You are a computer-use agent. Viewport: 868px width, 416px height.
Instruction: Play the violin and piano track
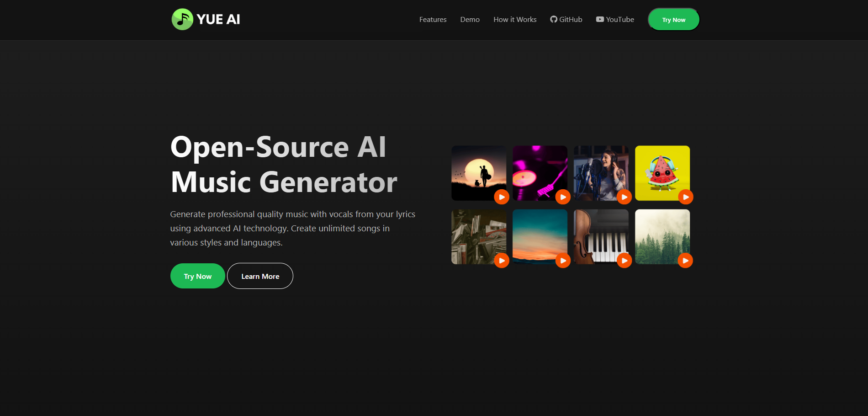click(x=624, y=261)
